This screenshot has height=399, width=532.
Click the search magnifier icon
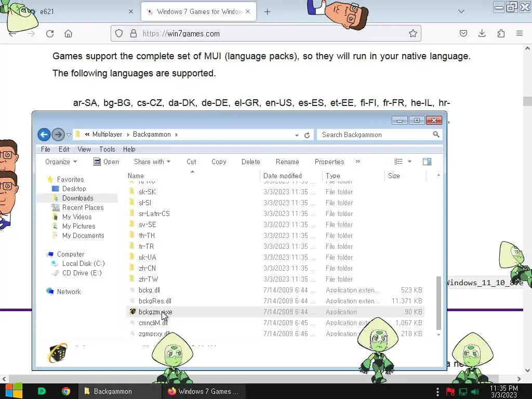(x=436, y=135)
